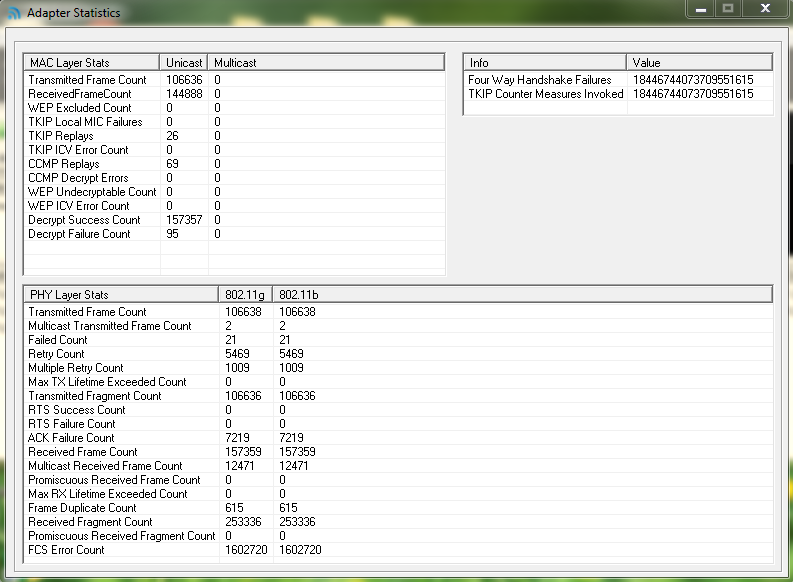Click 802.11b Received Frame value 157359
This screenshot has width=793, height=582.
click(x=297, y=452)
